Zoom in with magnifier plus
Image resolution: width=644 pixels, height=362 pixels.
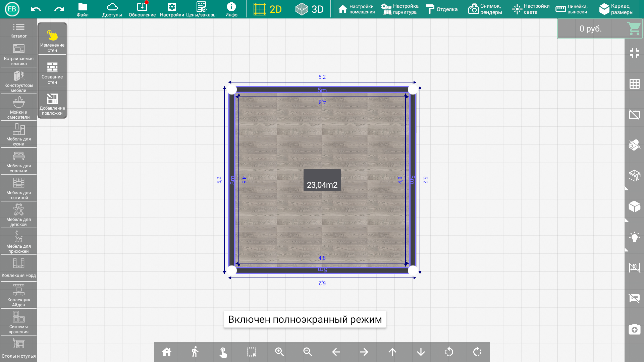click(x=279, y=352)
